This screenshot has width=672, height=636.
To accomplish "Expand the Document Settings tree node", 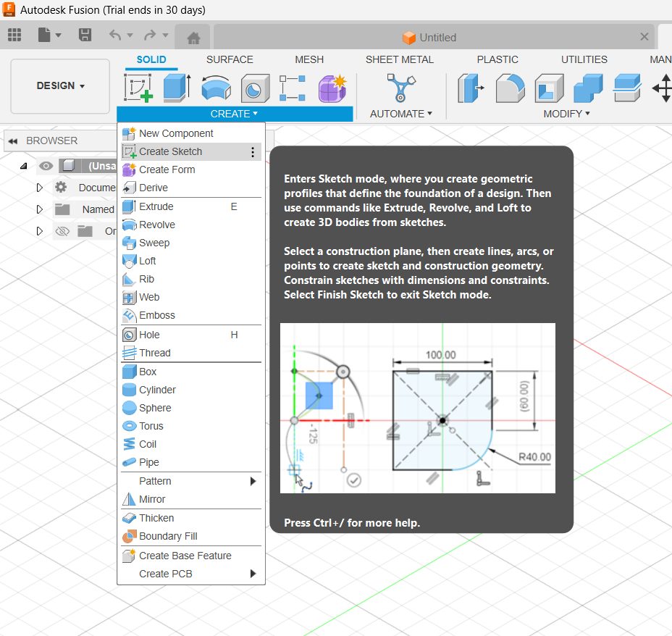I will click(x=39, y=188).
